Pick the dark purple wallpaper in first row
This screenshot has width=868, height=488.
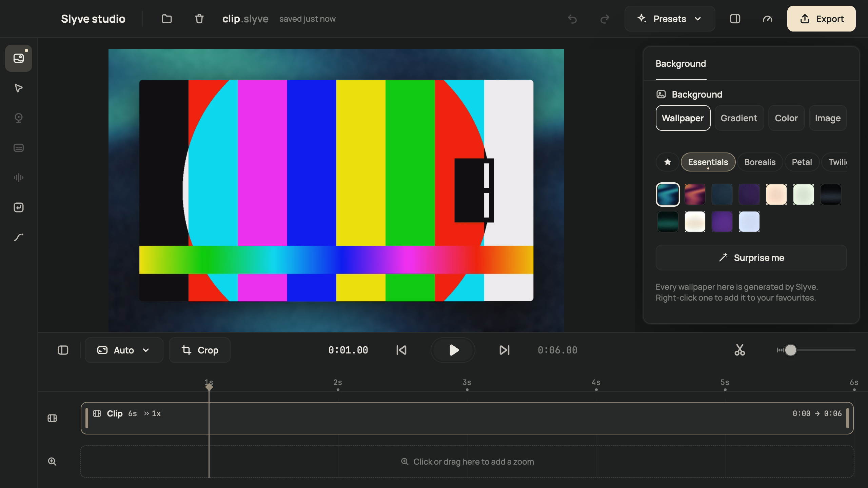click(x=749, y=195)
